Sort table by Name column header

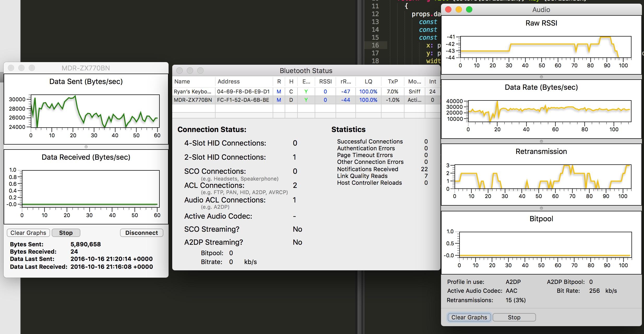point(194,81)
